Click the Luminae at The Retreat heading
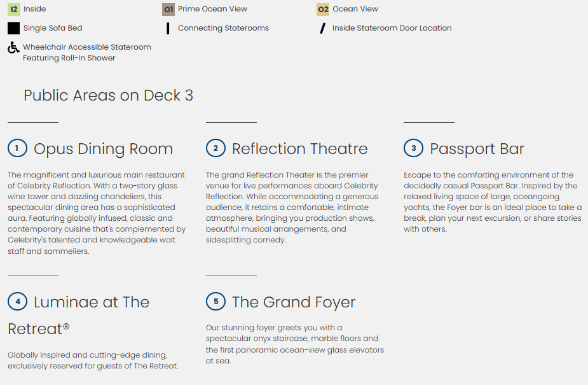Image resolution: width=588 pixels, height=385 pixels. pyautogui.click(x=91, y=302)
